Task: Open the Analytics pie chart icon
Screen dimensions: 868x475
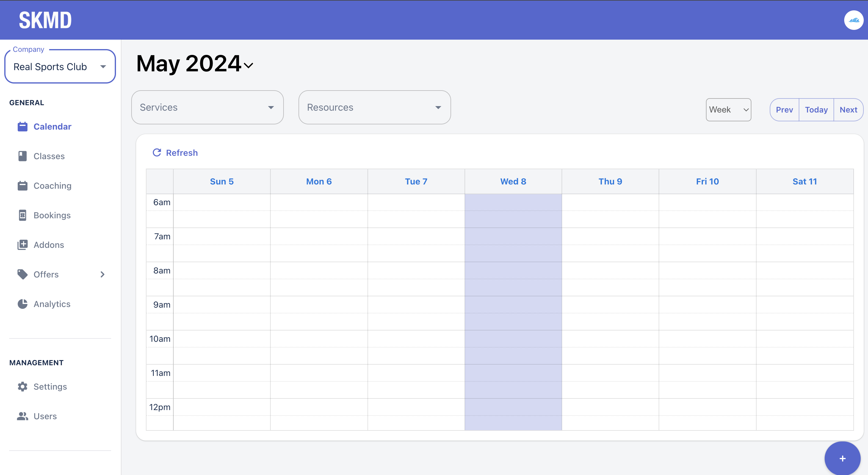Action: (22, 304)
